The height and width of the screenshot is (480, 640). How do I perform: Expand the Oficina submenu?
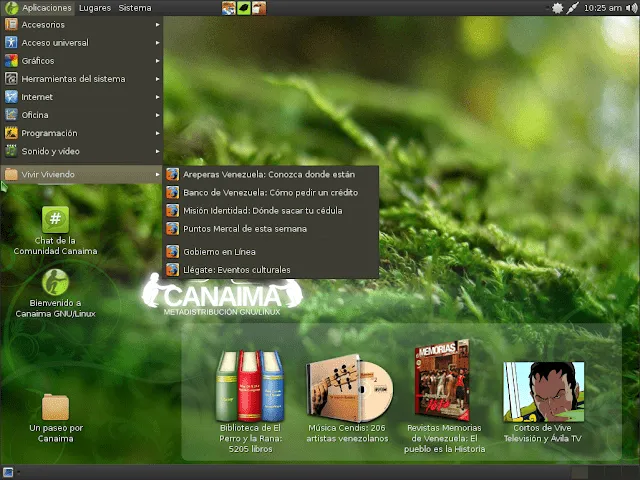click(x=82, y=115)
